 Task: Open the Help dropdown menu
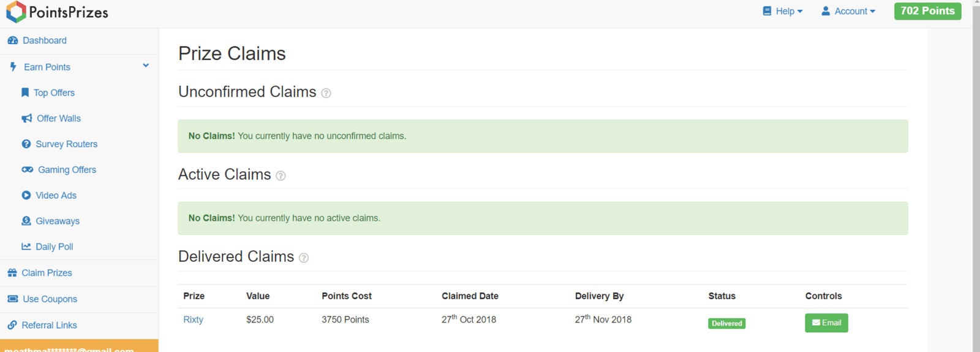[x=783, y=11]
